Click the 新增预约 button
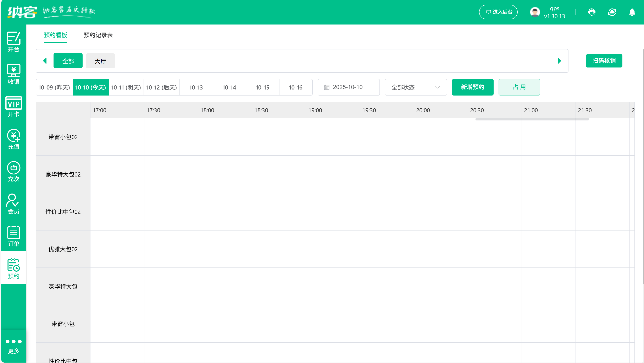 pyautogui.click(x=472, y=87)
